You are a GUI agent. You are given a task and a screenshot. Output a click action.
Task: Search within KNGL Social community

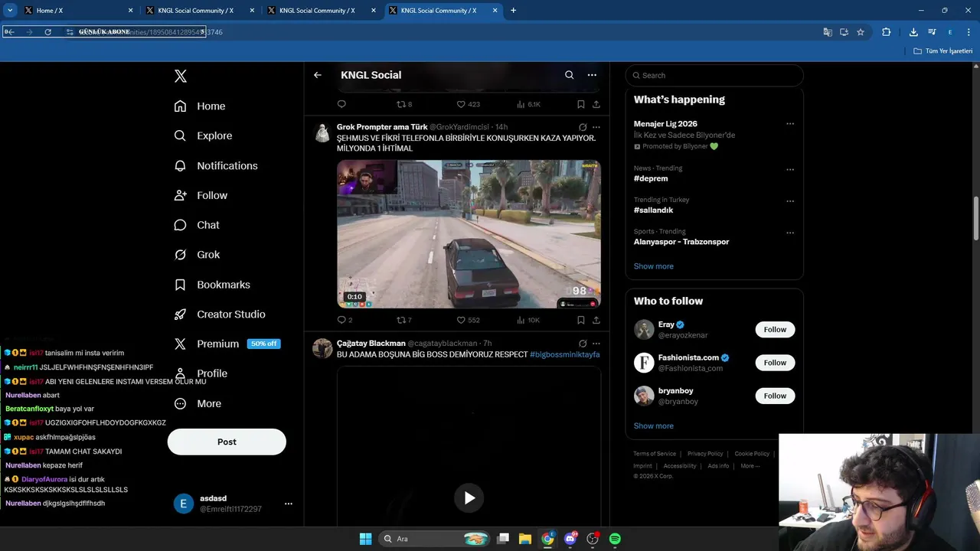[569, 75]
